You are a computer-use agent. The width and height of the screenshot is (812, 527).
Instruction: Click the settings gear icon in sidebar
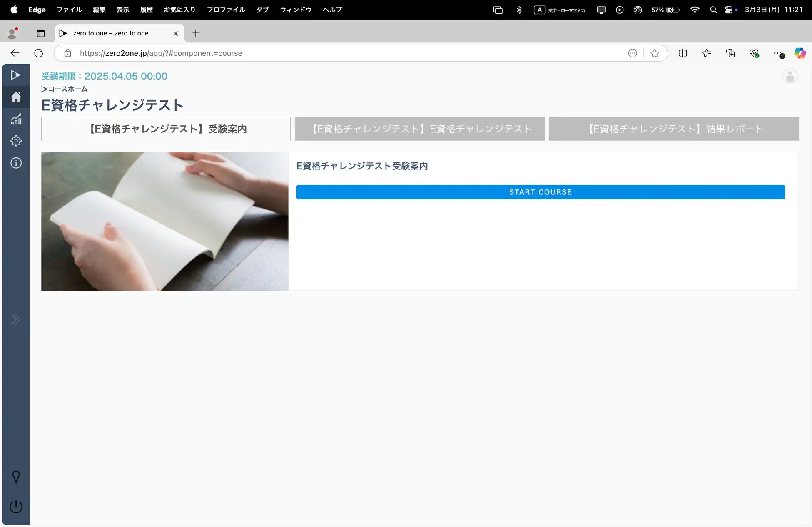click(15, 141)
